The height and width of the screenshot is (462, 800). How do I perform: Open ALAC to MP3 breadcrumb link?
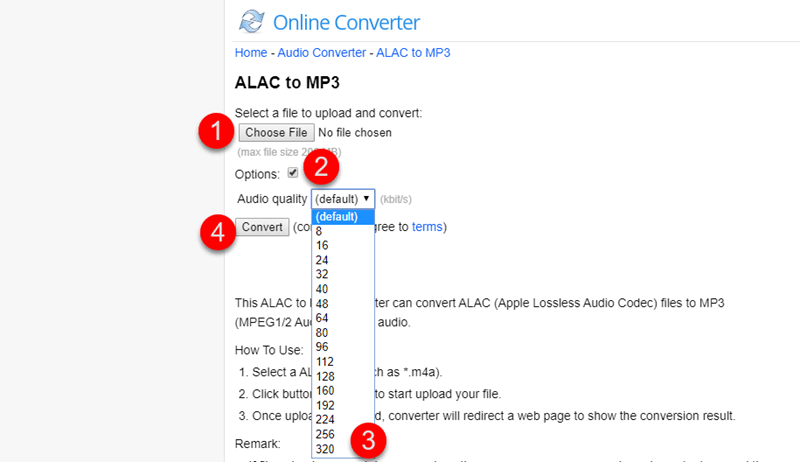point(412,52)
